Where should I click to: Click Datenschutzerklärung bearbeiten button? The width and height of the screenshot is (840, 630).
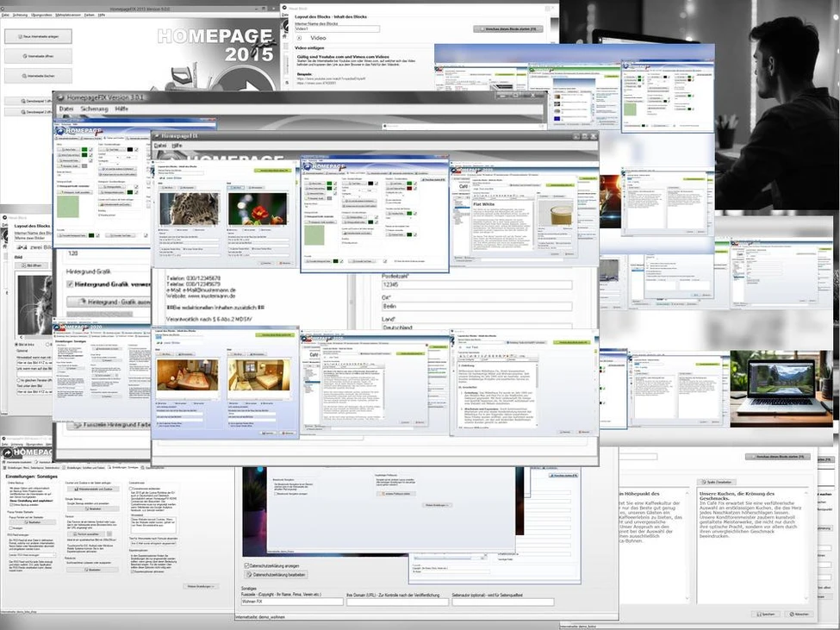click(276, 574)
